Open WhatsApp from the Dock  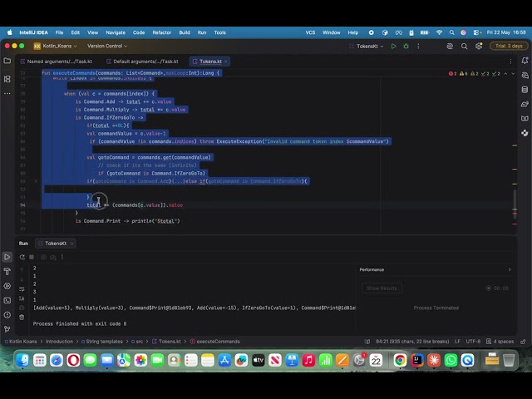(x=451, y=360)
